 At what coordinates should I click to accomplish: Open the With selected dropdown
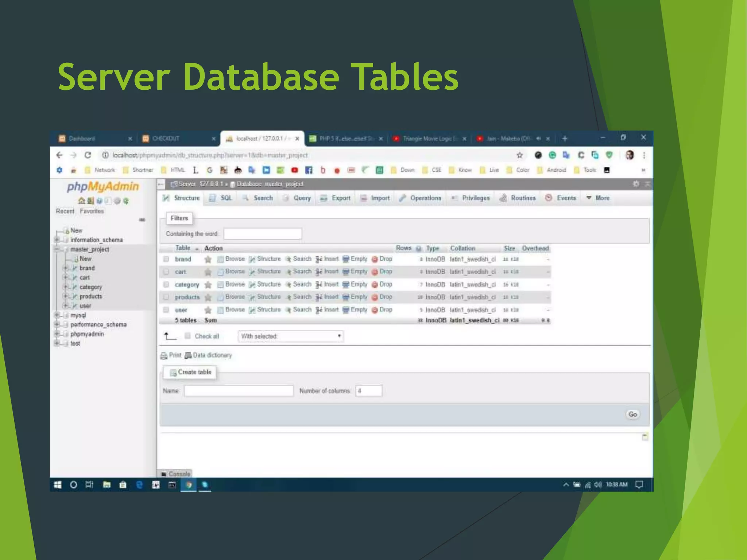click(291, 336)
